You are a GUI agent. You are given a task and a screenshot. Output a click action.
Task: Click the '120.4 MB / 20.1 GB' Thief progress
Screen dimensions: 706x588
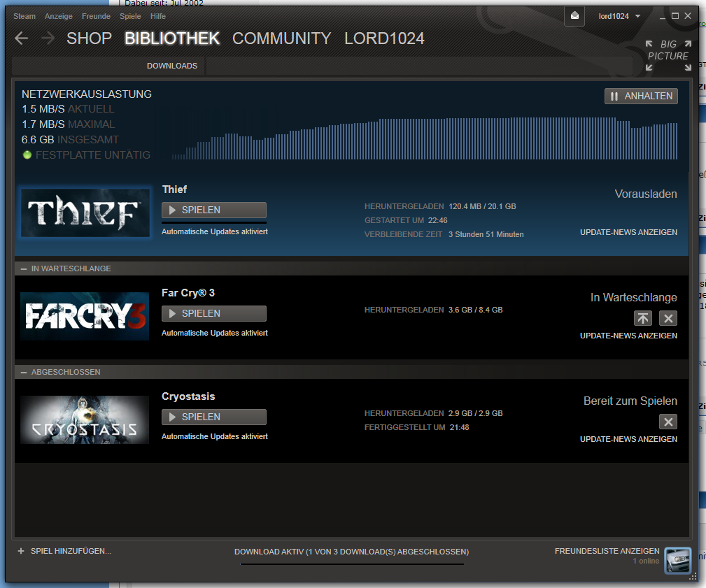pyautogui.click(x=482, y=206)
